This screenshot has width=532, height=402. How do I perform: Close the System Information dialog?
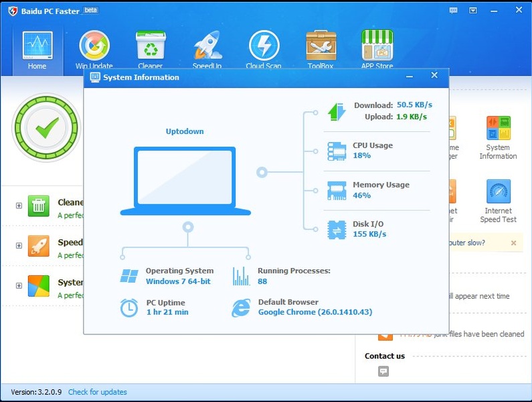434,76
